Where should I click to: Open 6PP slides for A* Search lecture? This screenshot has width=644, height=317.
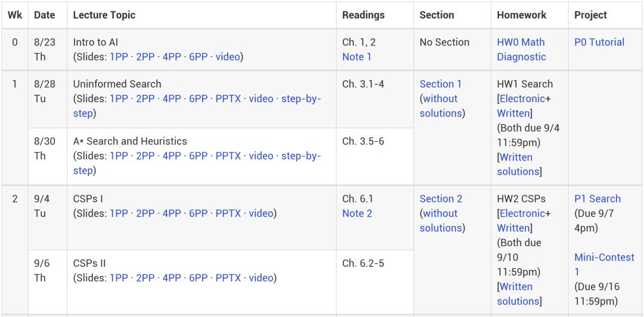(199, 156)
